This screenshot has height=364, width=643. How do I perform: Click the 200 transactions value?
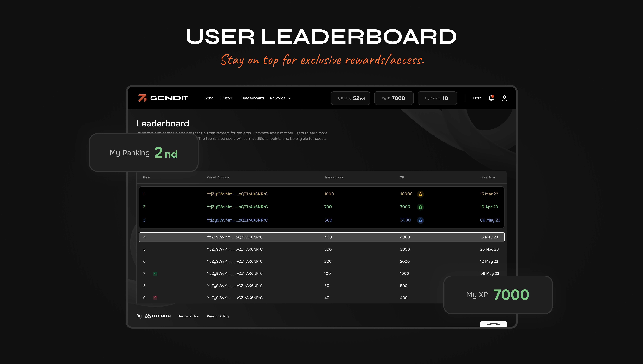328,261
